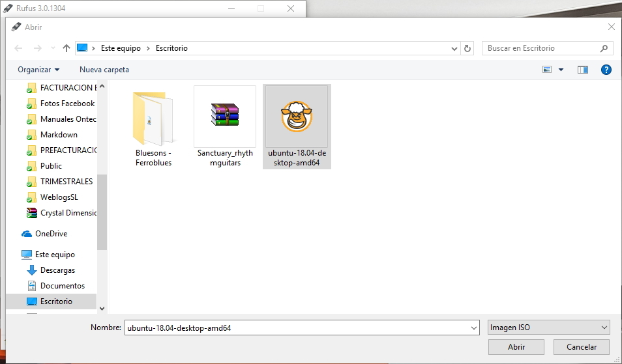Select the WeblogsSL folder

point(52,197)
